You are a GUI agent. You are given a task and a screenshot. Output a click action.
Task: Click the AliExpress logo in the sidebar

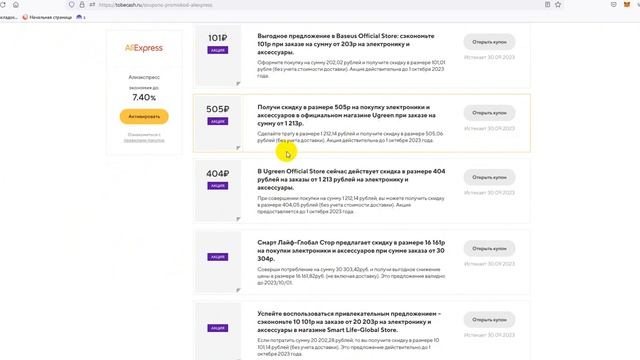tap(144, 48)
